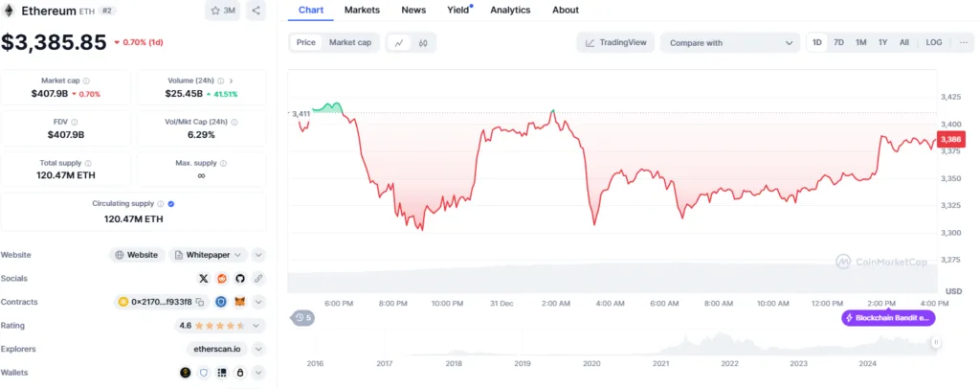Click the MetaMask fox icon
980x389 pixels.
click(x=240, y=302)
